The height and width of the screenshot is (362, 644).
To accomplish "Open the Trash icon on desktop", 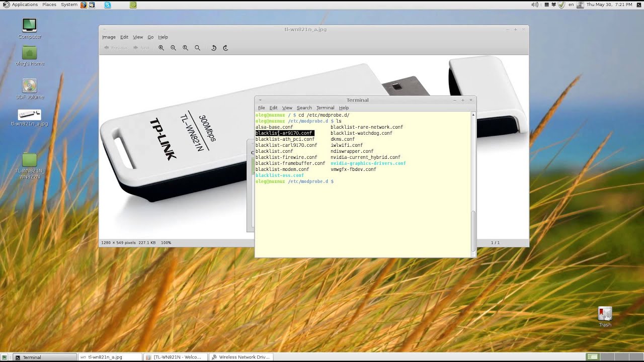I will tap(605, 317).
